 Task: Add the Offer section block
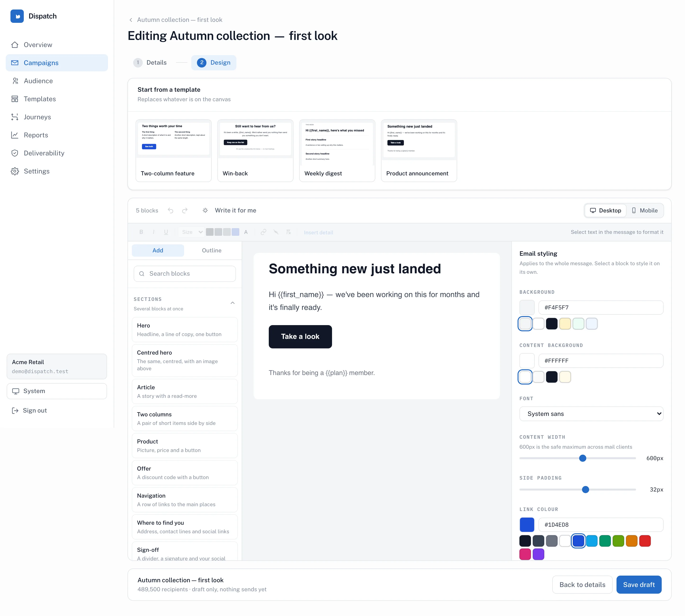click(x=185, y=472)
